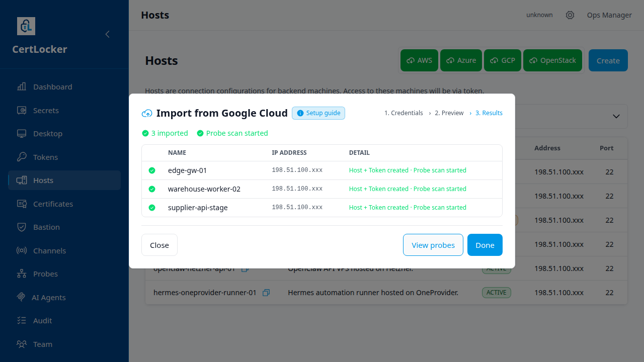Open the AI Agents page
Image resolution: width=644 pixels, height=362 pixels.
pos(64,297)
